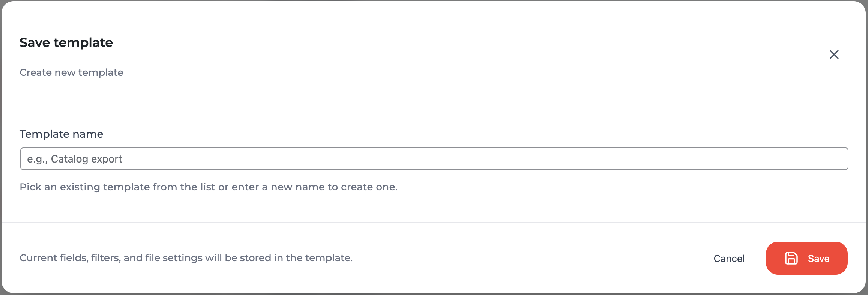Click the dismiss X in the top corner

coord(834,54)
